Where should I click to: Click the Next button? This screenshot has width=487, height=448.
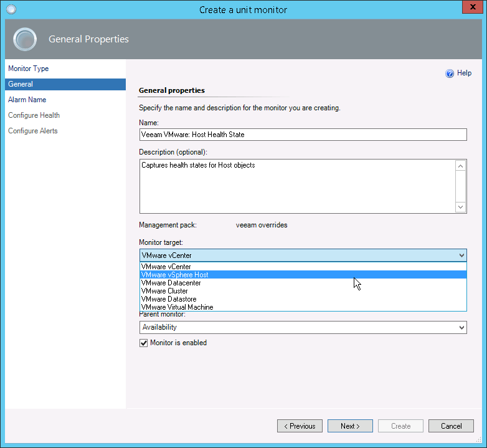click(350, 426)
